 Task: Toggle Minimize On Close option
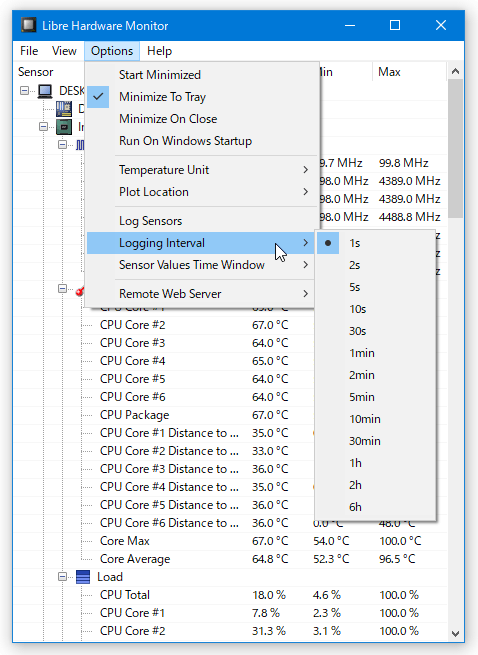tap(201, 119)
